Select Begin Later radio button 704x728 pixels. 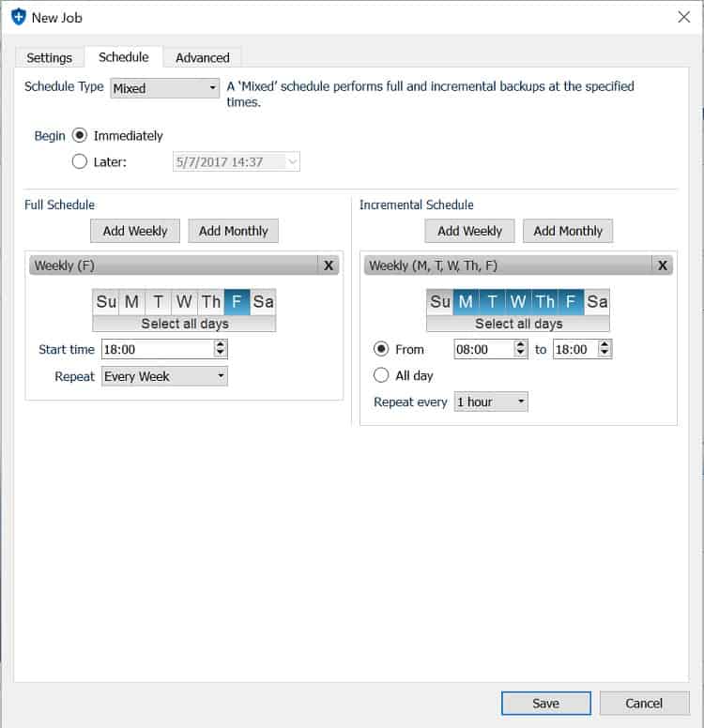coord(80,161)
